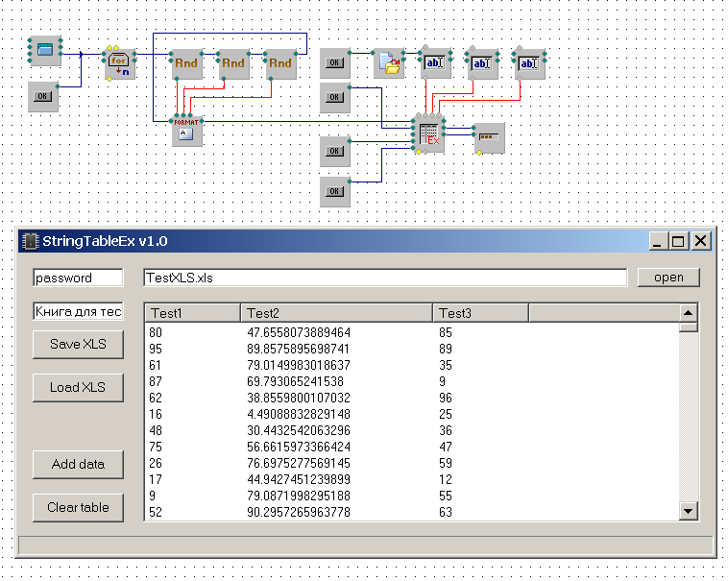Select cell 4.49088832829148
This screenshot has width=728, height=581.
299,415
